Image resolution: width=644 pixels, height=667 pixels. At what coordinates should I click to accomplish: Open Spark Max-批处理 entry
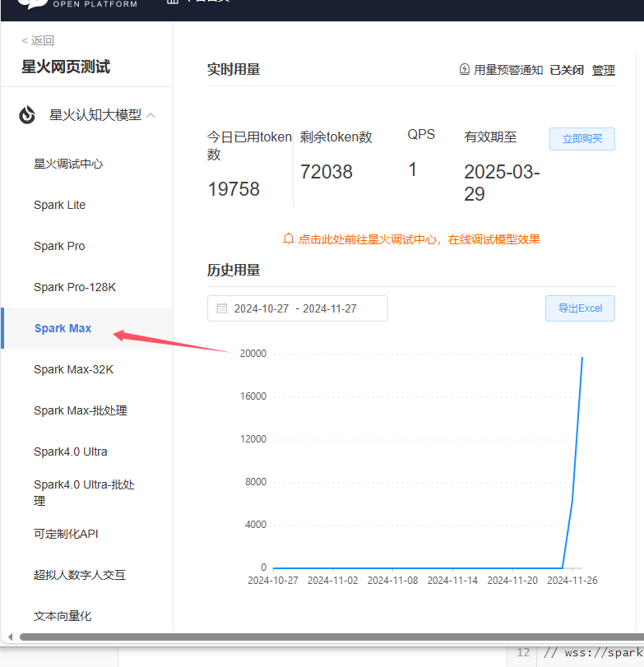[81, 410]
